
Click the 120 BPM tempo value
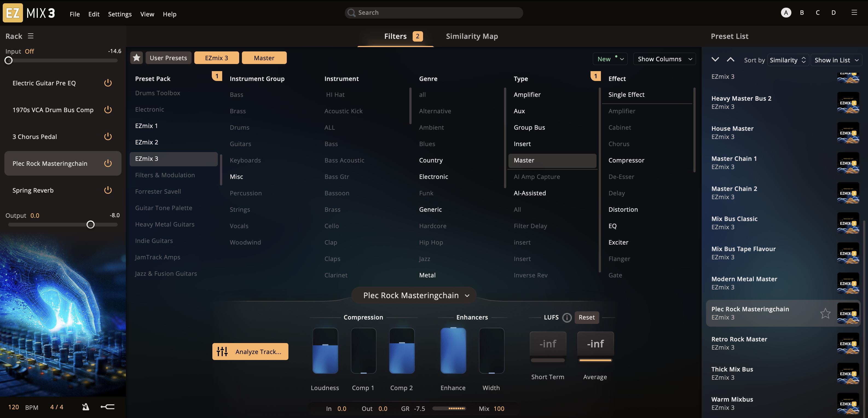(x=13, y=407)
